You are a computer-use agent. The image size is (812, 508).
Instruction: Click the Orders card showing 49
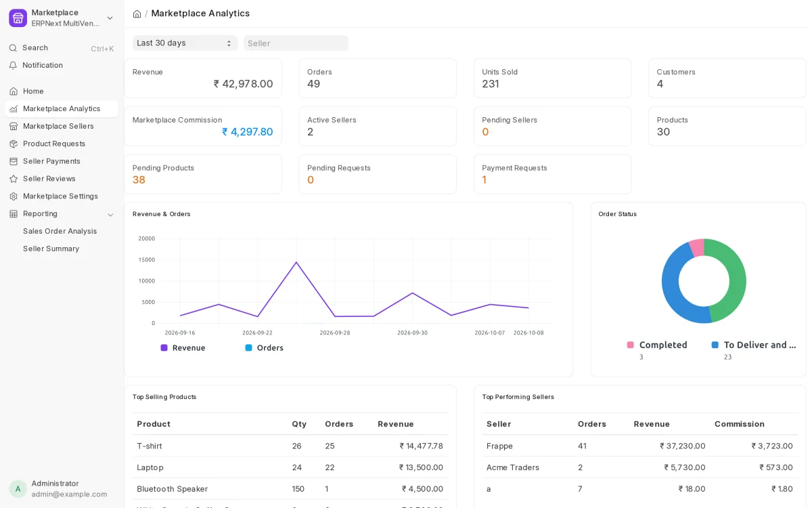pyautogui.click(x=378, y=79)
